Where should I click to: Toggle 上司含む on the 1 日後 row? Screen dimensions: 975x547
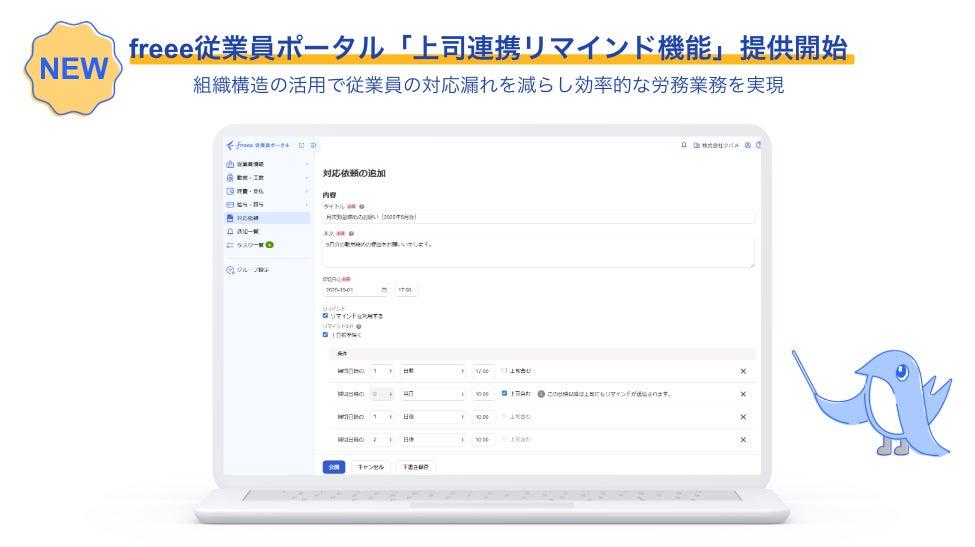pyautogui.click(x=504, y=416)
